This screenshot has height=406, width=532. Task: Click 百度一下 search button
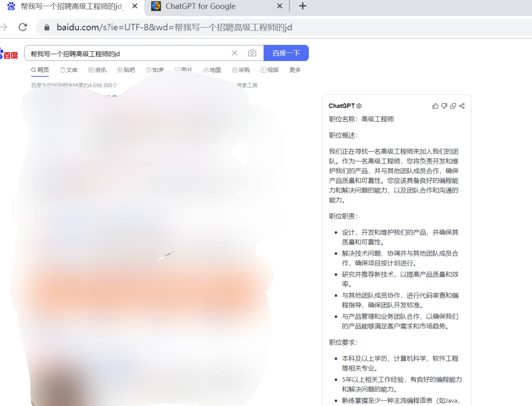point(286,53)
